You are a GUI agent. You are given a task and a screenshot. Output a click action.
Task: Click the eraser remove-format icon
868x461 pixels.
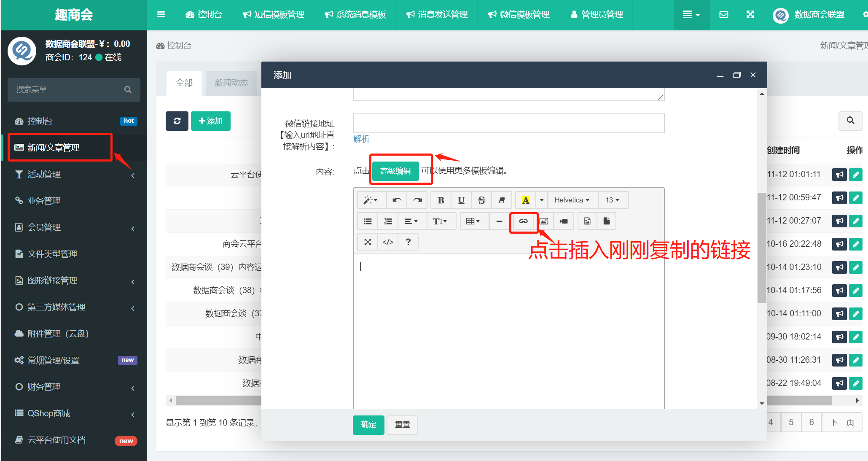[x=502, y=200]
